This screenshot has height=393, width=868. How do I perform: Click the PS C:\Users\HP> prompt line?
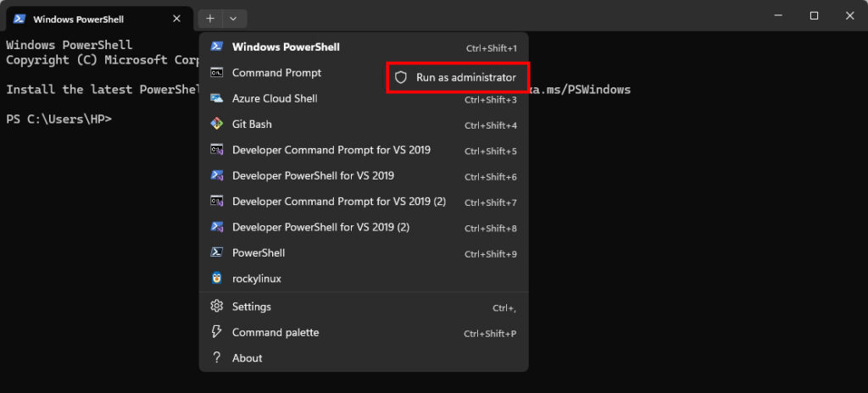coord(58,119)
